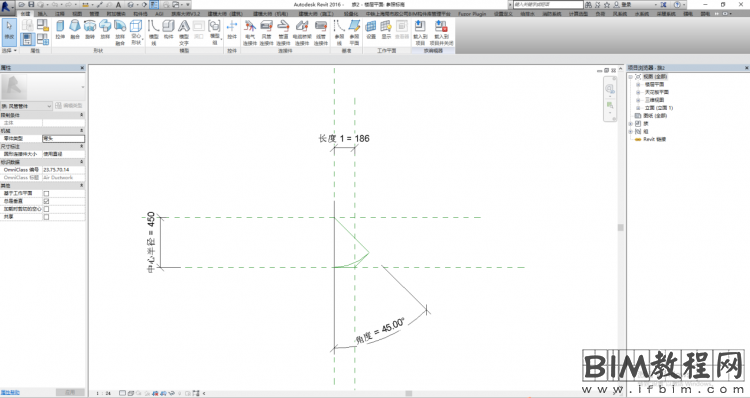Tick the Shared (共享) checkbox
750x398 pixels.
tap(46, 217)
